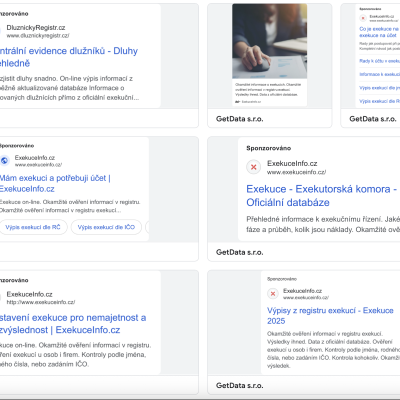Click the blue globe icon next to ExekuceInfo.cz
400x400 pixels.
click(x=4, y=161)
